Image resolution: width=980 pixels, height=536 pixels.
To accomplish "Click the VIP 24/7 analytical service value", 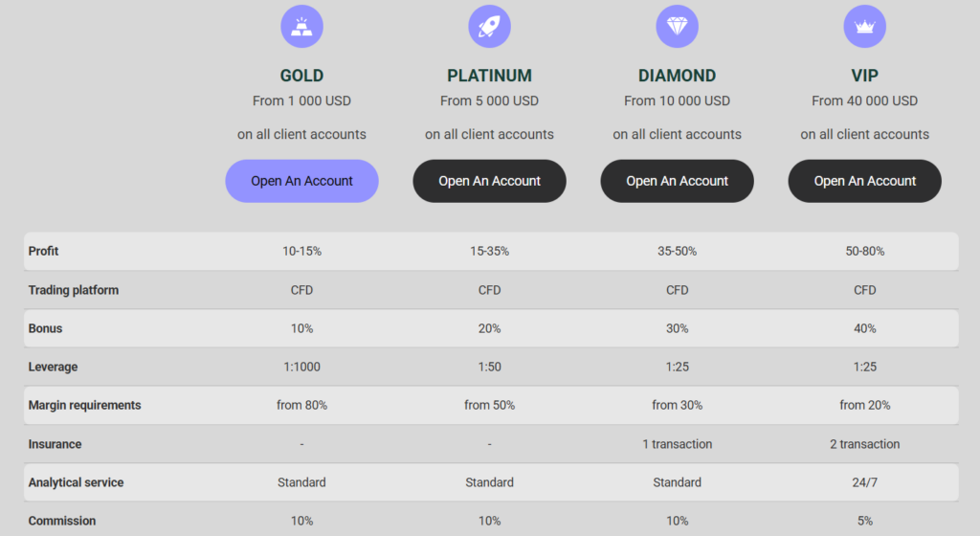I will 864,482.
